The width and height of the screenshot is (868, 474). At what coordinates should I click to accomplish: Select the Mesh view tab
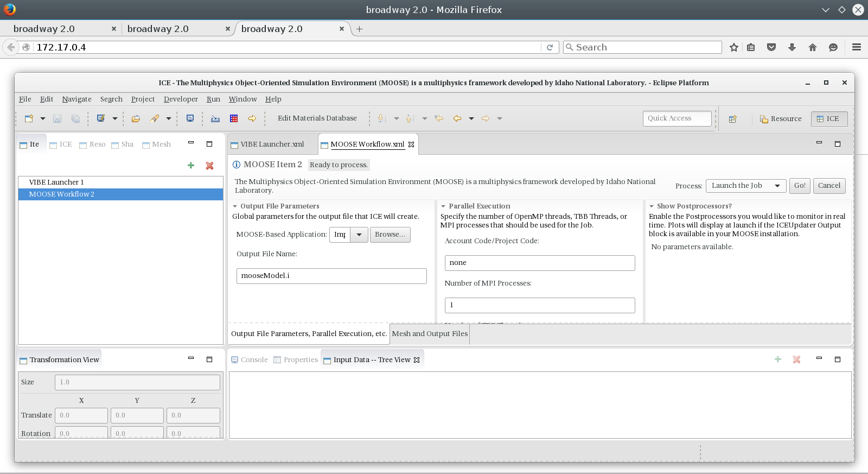point(156,144)
